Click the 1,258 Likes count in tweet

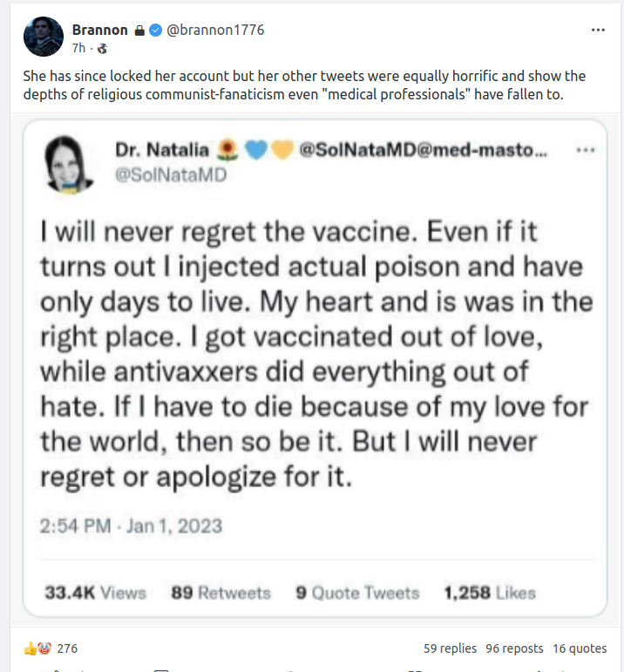tap(489, 593)
